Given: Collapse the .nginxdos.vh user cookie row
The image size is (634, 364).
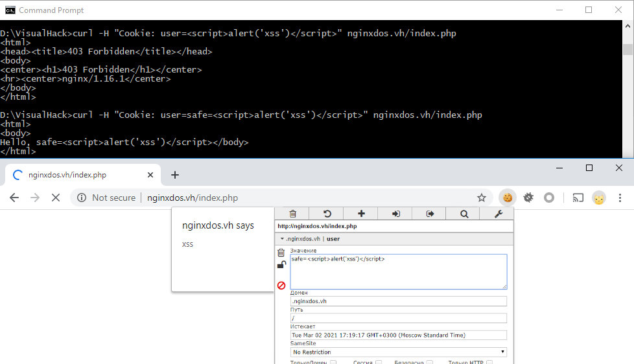Looking at the screenshot, I should pyautogui.click(x=282, y=239).
